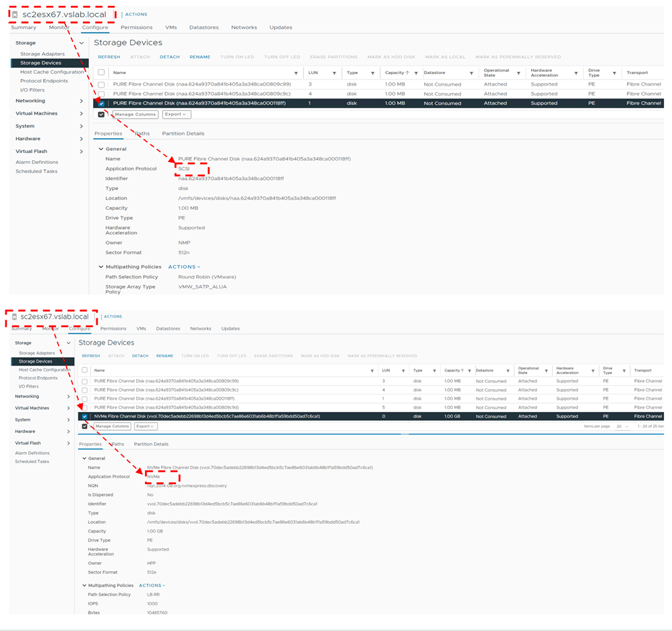672x631 pixels.
Task: Select Protocol Endpoints in sidebar, upper screenshot
Action: coord(44,81)
